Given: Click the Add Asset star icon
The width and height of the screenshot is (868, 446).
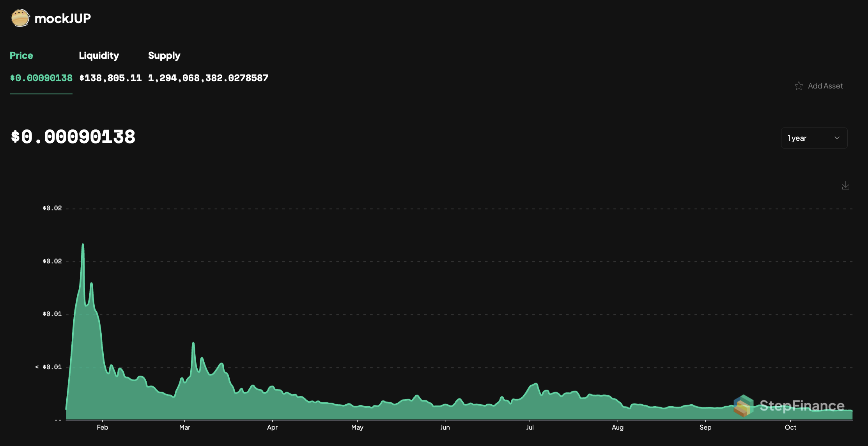Looking at the screenshot, I should click(799, 86).
